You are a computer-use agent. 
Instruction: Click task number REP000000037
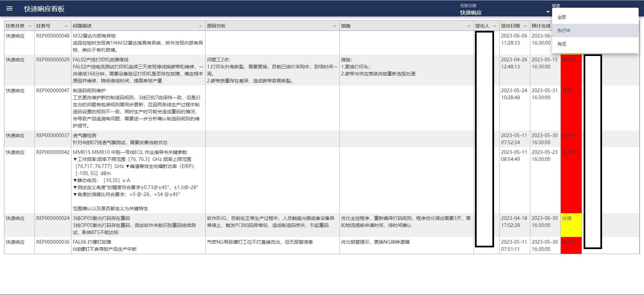coord(53,135)
